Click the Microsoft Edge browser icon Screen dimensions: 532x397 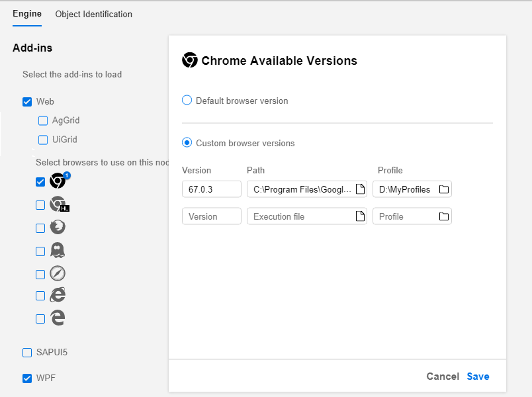(58, 318)
